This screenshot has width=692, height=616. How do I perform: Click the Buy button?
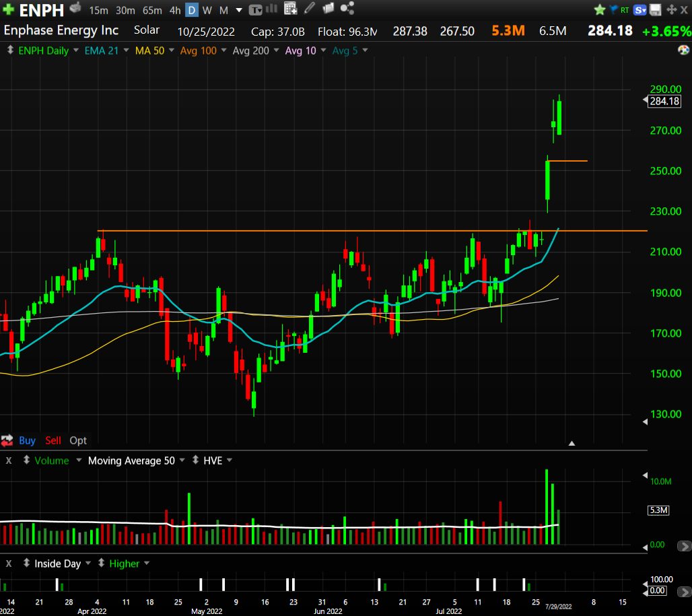coord(27,440)
